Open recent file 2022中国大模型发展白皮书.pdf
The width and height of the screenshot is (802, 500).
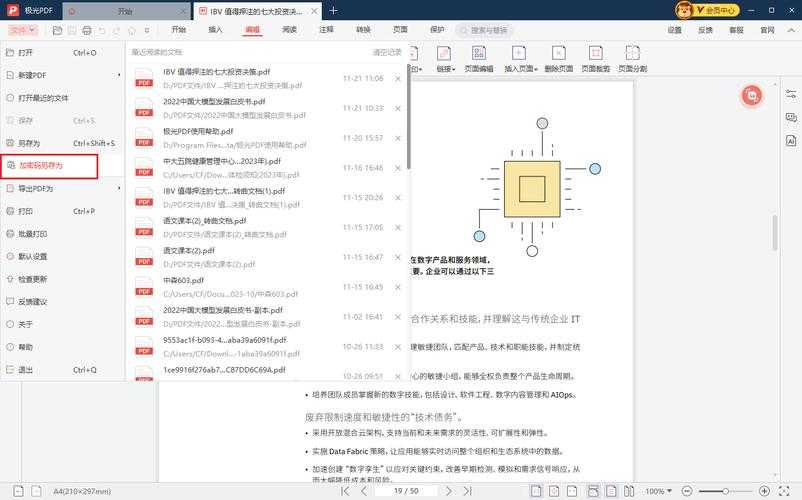(266, 108)
